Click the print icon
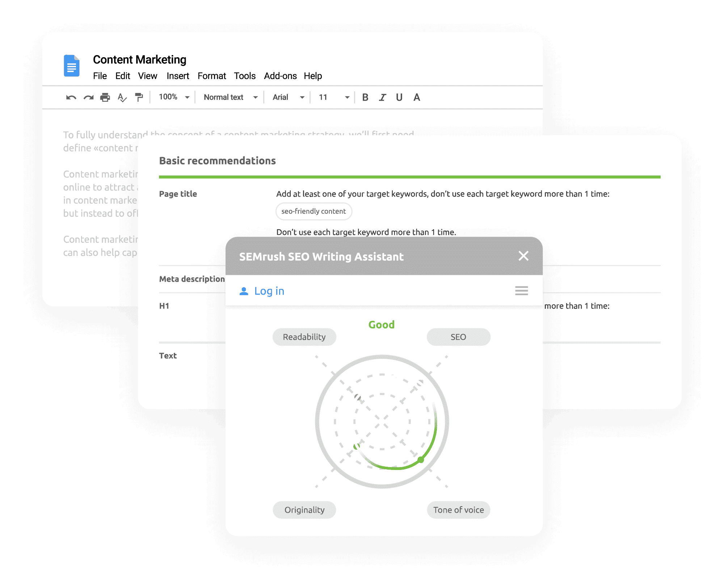The height and width of the screenshot is (588, 724). pos(105,97)
